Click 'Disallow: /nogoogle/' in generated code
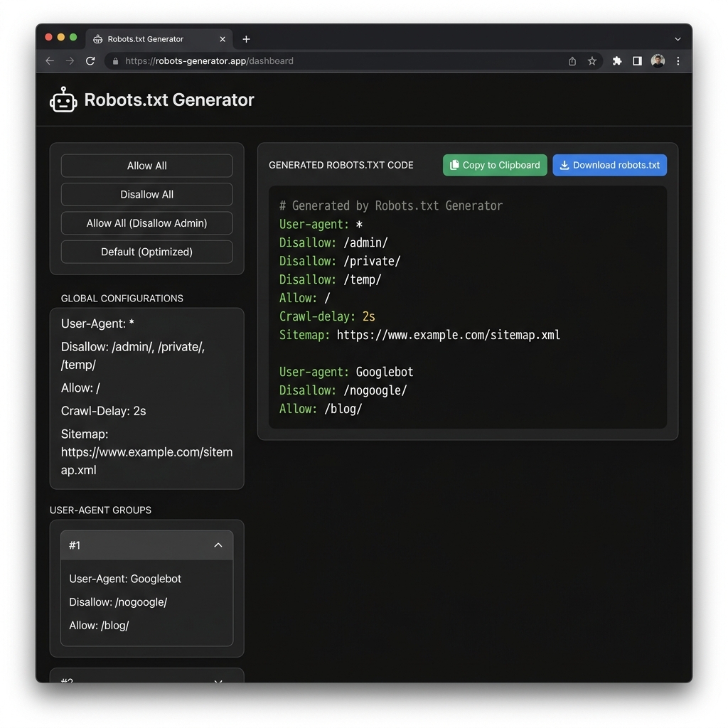 pyautogui.click(x=343, y=390)
